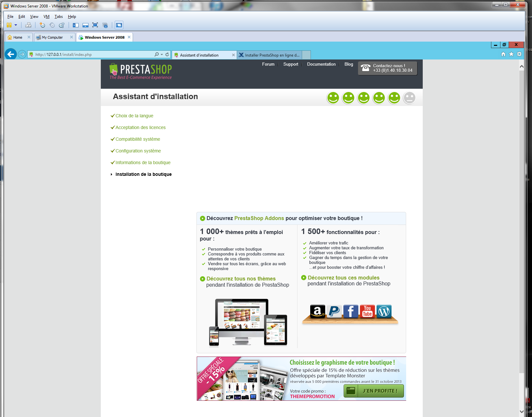The width and height of the screenshot is (532, 417).
Task: Click the console view toolbar icon
Action: [x=119, y=25]
